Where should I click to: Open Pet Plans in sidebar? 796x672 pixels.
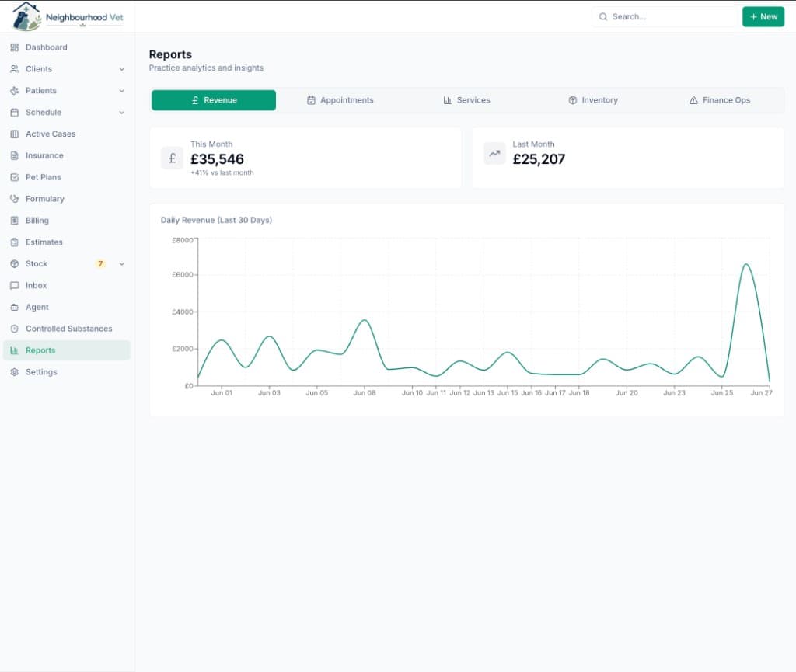point(67,177)
